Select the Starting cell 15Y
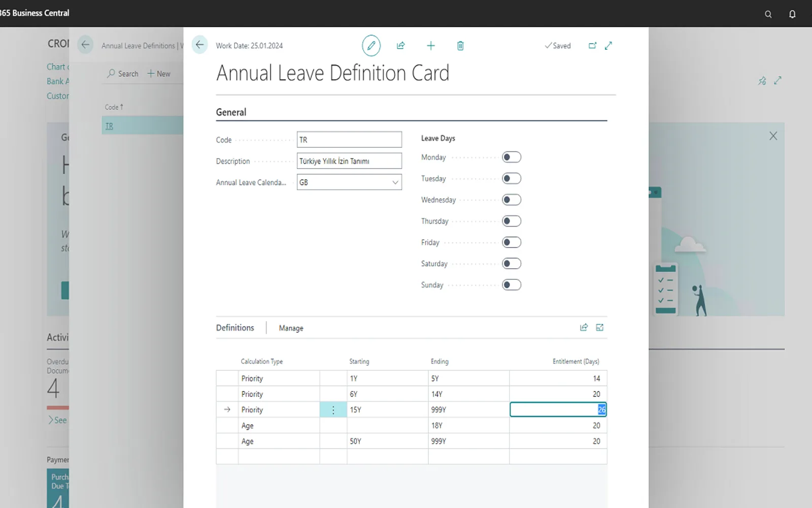This screenshot has width=812, height=508. 388,410
